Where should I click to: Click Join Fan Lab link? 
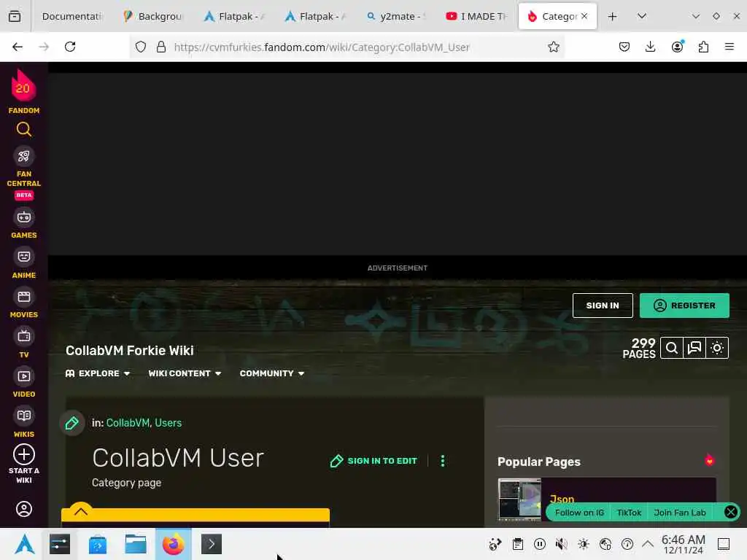coord(680,513)
